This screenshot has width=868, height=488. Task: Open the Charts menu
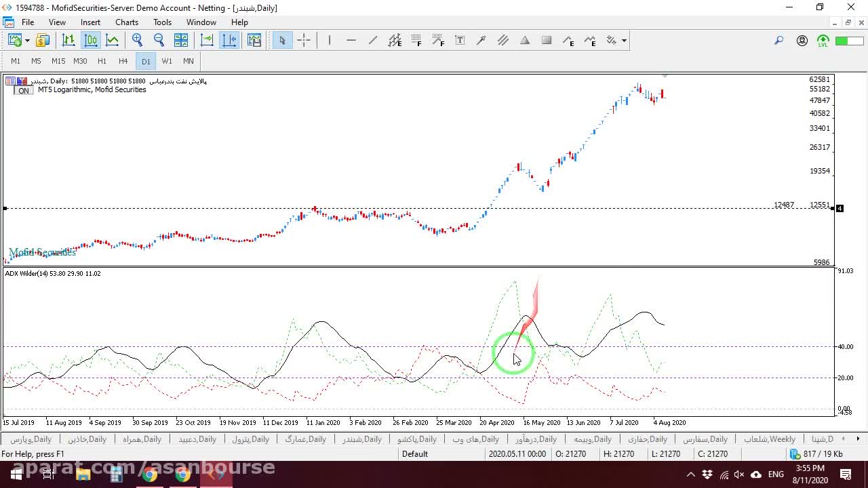127,22
